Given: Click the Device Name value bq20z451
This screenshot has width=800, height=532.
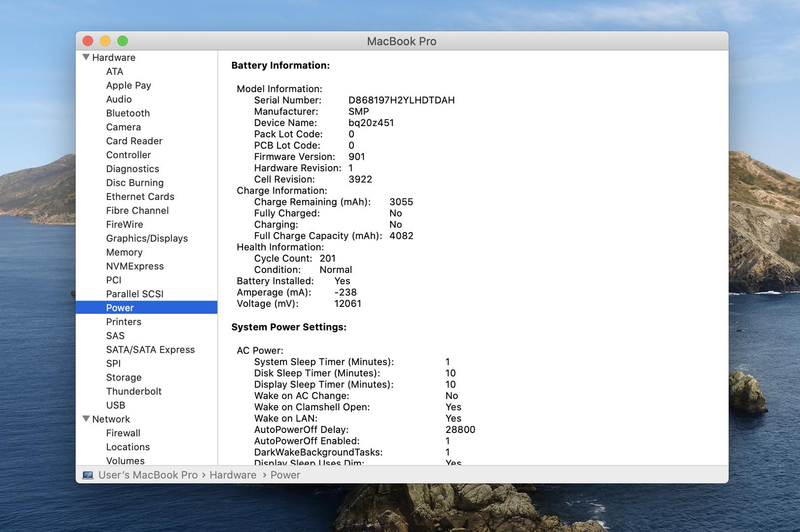Looking at the screenshot, I should point(371,123).
